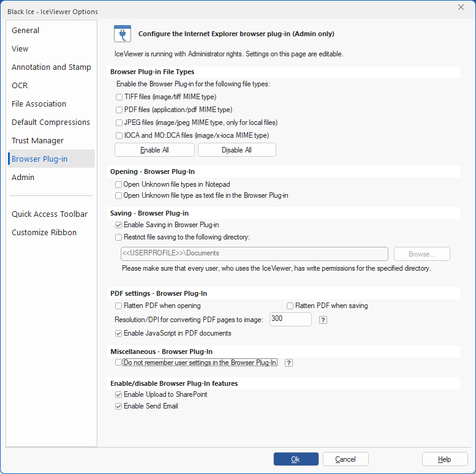Click the 'Miscellaneous - Browser Plug-In' heading
Viewport: 476px width, 474px height.
click(x=161, y=352)
